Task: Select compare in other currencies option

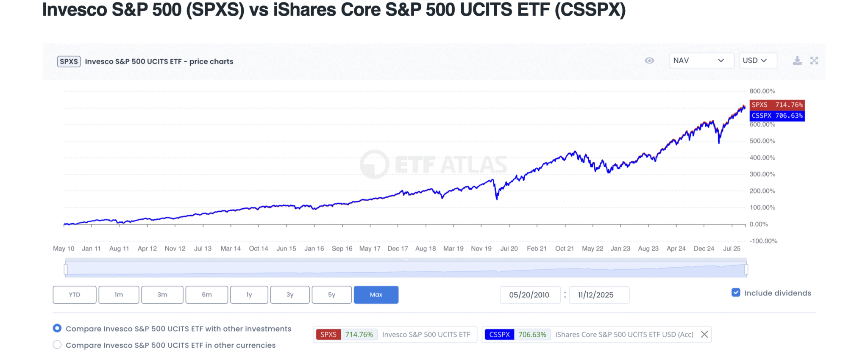Action: click(x=57, y=345)
